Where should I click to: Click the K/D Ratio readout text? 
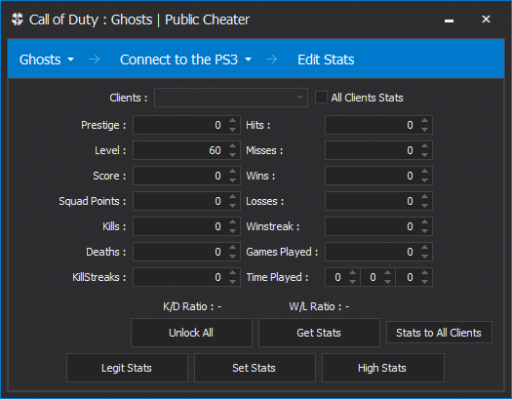[192, 306]
